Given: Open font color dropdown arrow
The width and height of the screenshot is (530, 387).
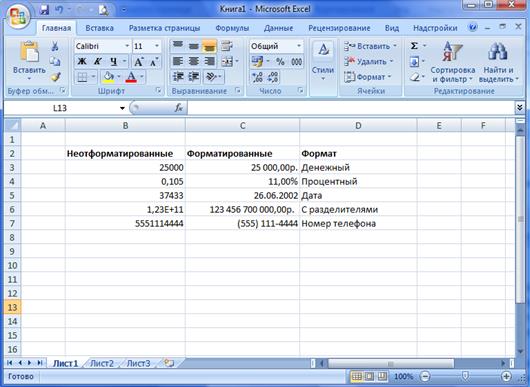Looking at the screenshot, I should (142, 77).
